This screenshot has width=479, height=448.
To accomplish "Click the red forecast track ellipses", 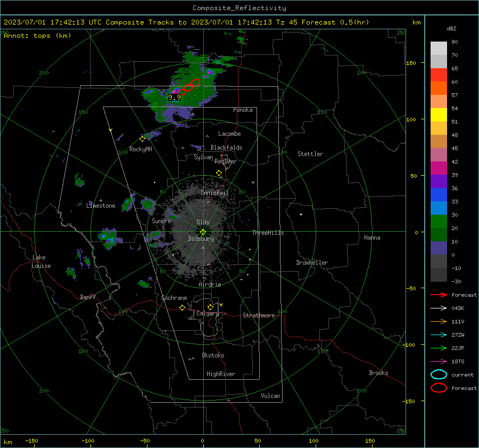I will pos(188,87).
